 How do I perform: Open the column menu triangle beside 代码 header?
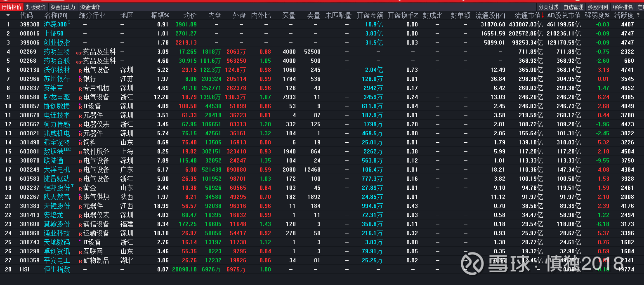click(8, 15)
